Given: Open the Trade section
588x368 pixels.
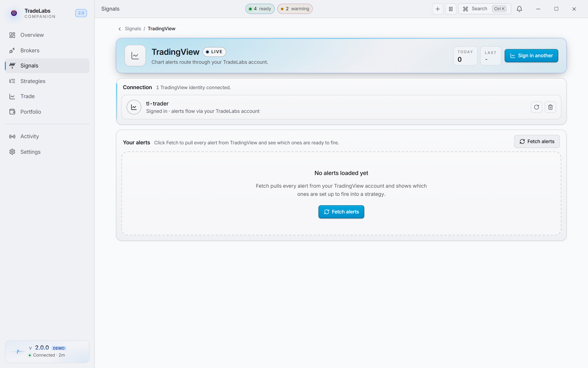Looking at the screenshot, I should [x=47, y=96].
